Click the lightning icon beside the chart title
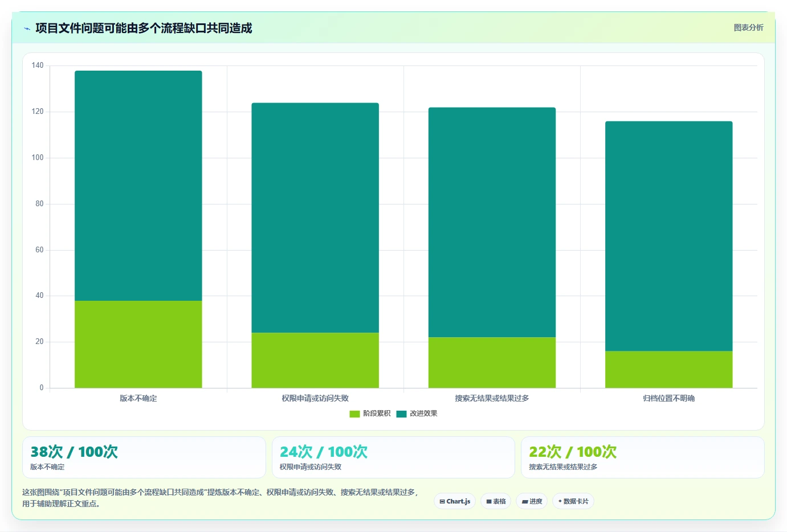This screenshot has height=532, width=787. point(27,28)
